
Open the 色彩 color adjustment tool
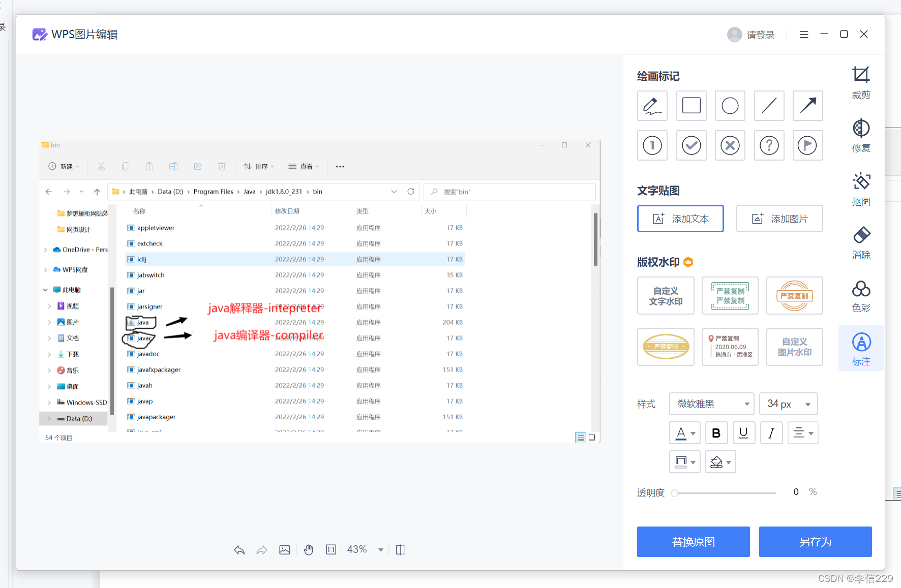coord(861,296)
